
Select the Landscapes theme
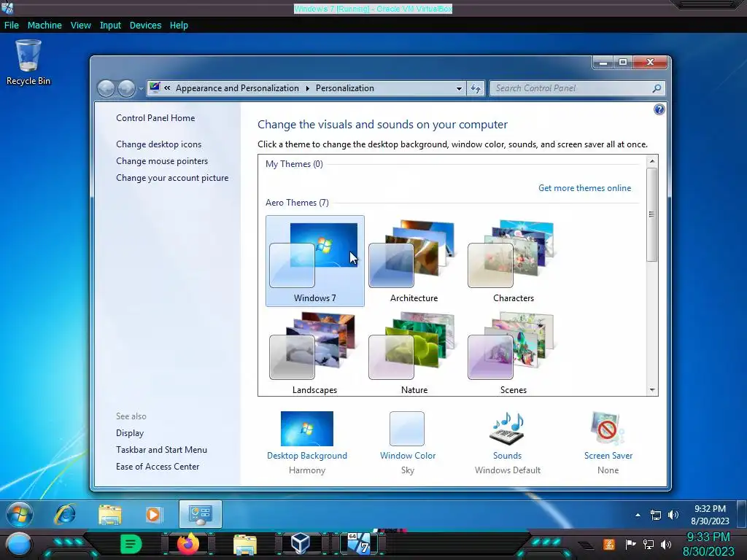point(315,353)
